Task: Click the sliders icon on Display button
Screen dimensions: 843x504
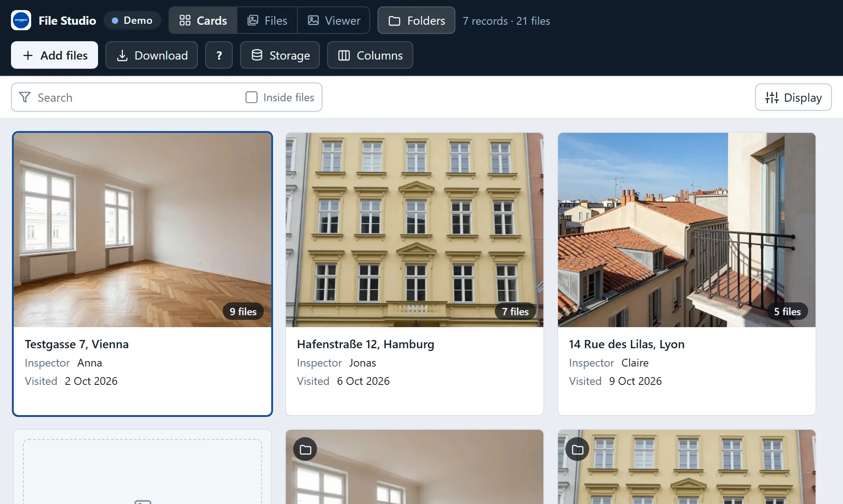Action: 772,98
